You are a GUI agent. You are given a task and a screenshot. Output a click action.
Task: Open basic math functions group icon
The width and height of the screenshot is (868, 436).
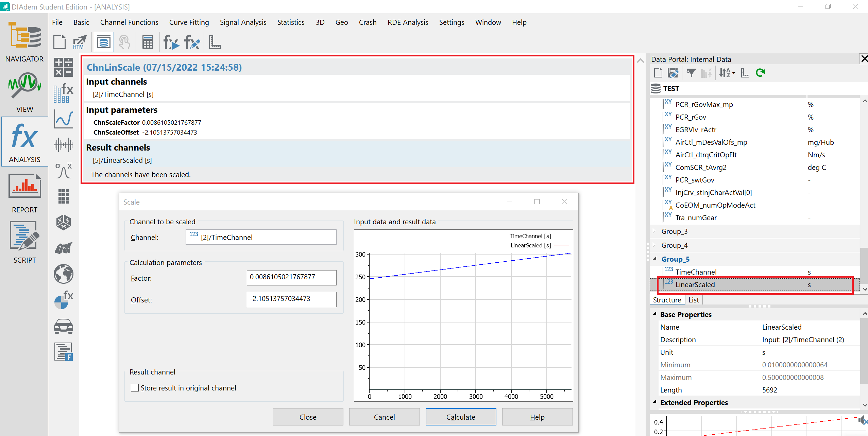point(64,67)
